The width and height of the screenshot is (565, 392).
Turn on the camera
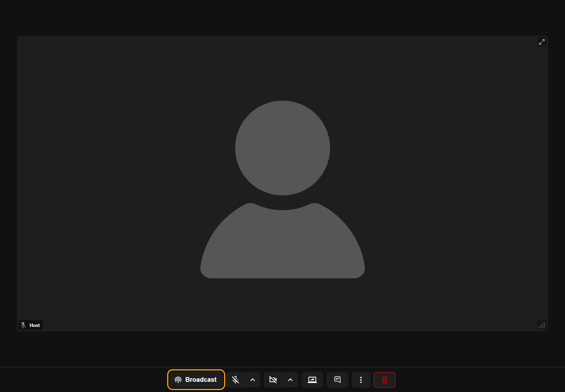[x=273, y=379]
